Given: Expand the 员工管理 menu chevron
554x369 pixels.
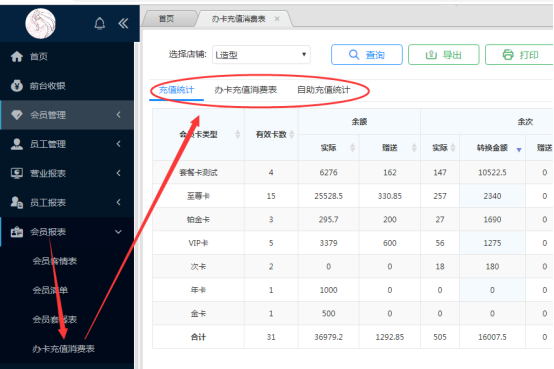Looking at the screenshot, I should click(x=118, y=144).
